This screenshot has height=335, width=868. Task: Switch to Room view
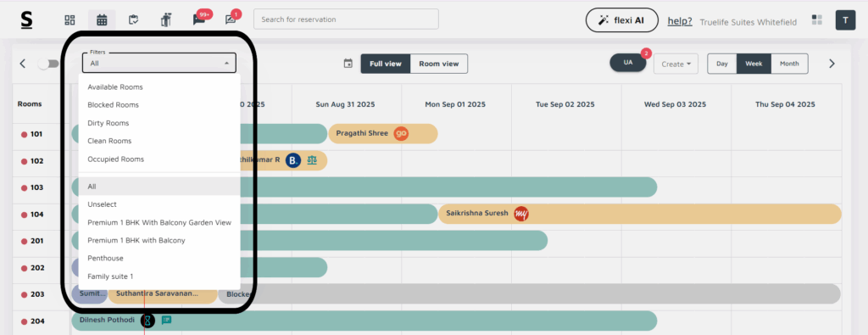(x=438, y=64)
